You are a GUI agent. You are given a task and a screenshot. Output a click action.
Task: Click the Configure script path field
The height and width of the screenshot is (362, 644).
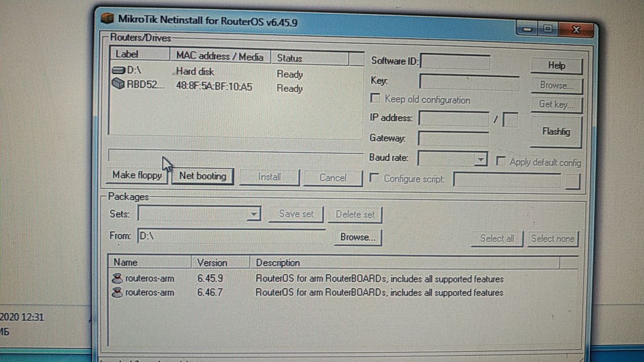pyautogui.click(x=507, y=179)
